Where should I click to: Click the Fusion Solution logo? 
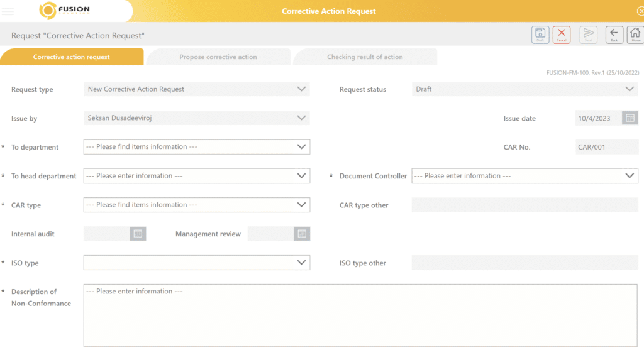tap(65, 11)
